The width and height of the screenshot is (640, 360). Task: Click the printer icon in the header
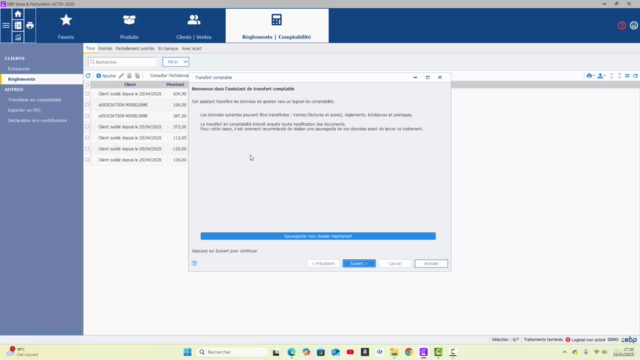pos(30,25)
